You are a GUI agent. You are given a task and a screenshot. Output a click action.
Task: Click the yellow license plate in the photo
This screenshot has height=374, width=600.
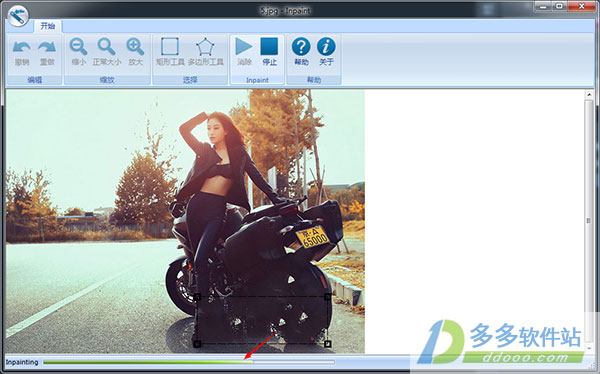312,237
